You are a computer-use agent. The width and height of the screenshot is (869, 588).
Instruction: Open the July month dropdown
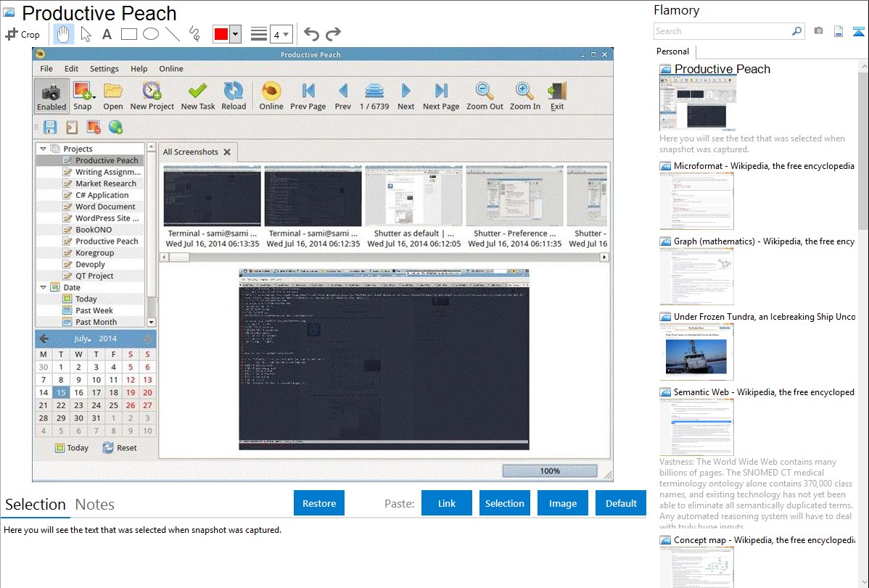point(82,339)
